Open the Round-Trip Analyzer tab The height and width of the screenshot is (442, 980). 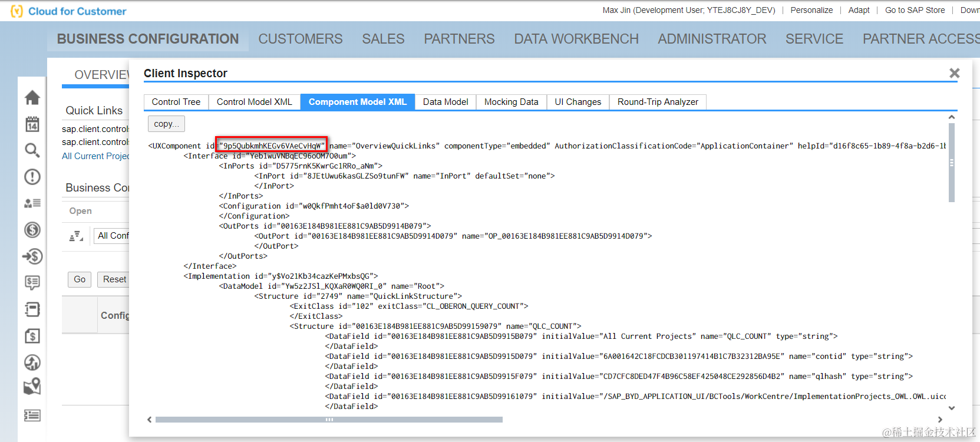click(658, 102)
